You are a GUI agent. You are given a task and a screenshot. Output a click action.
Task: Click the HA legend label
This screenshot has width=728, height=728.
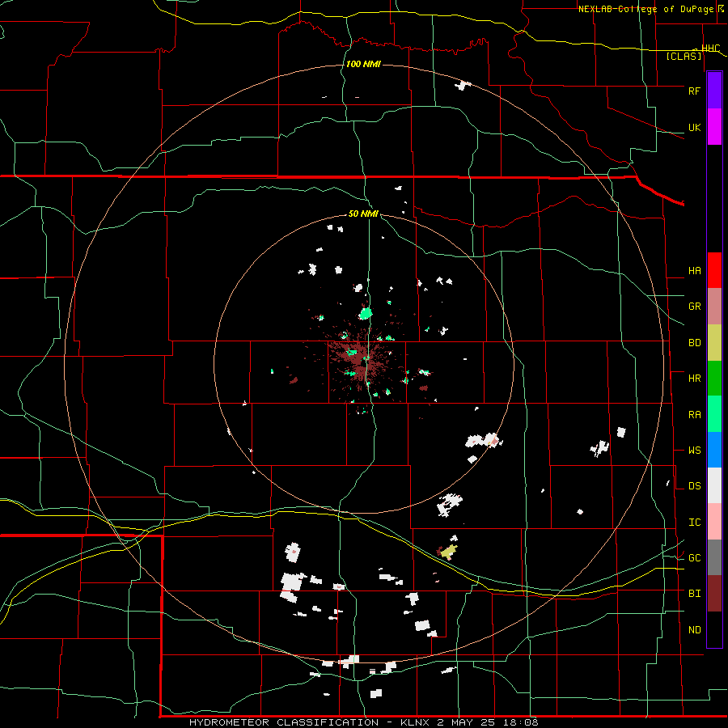point(694,271)
